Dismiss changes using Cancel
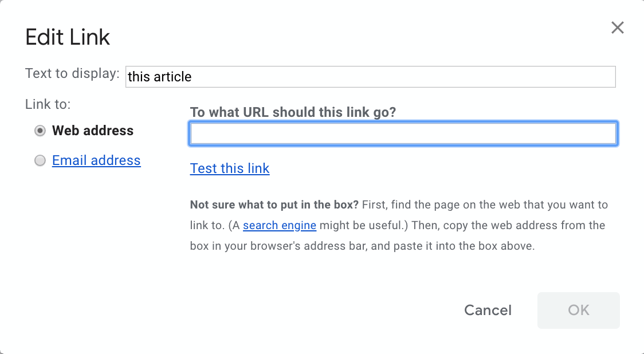The width and height of the screenshot is (644, 354). click(488, 310)
